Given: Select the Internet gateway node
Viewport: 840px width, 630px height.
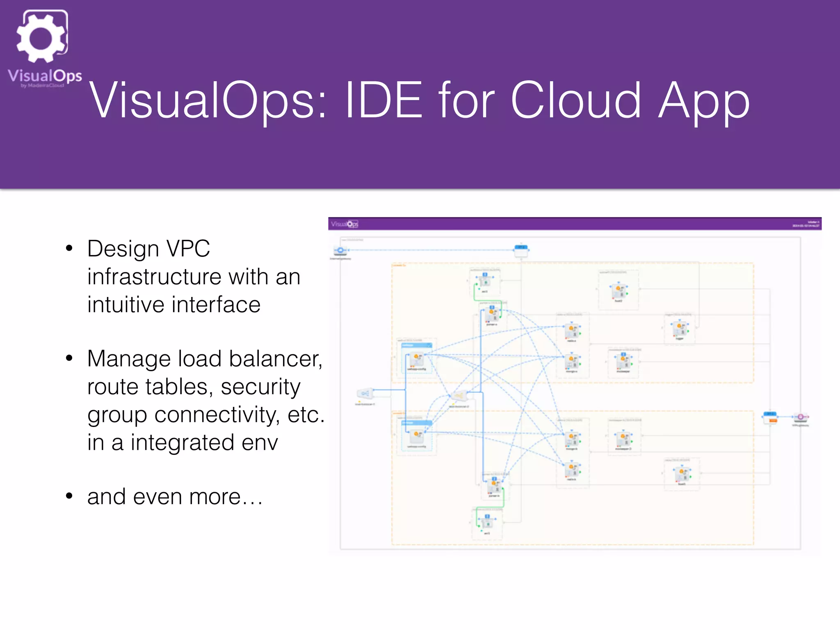Looking at the screenshot, I should pyautogui.click(x=340, y=250).
